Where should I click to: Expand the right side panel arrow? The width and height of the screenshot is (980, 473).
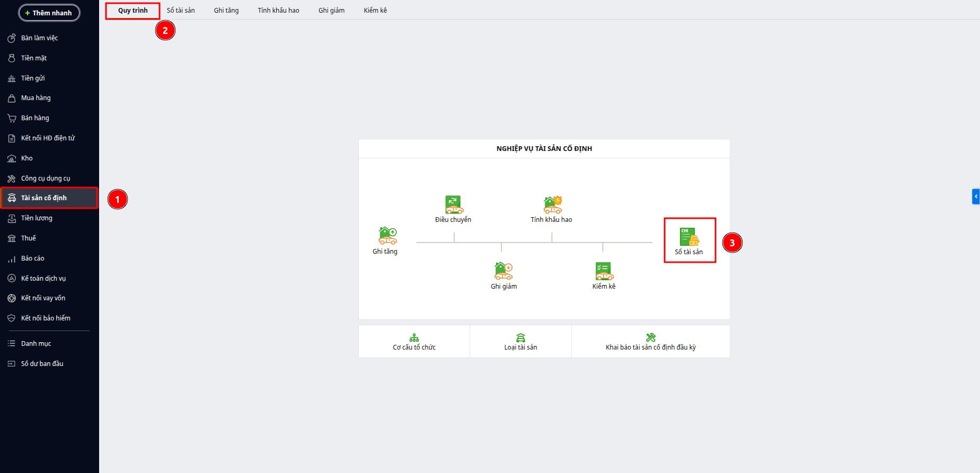976,197
